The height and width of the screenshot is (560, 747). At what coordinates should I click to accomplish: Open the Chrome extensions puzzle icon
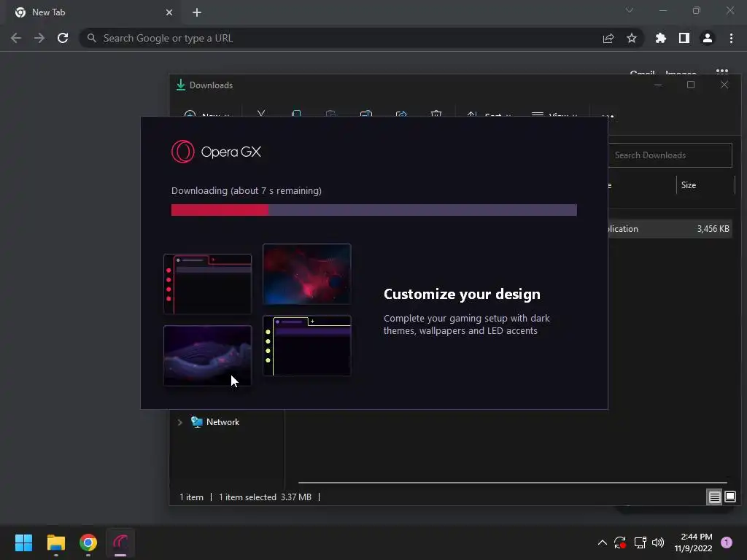coord(661,38)
